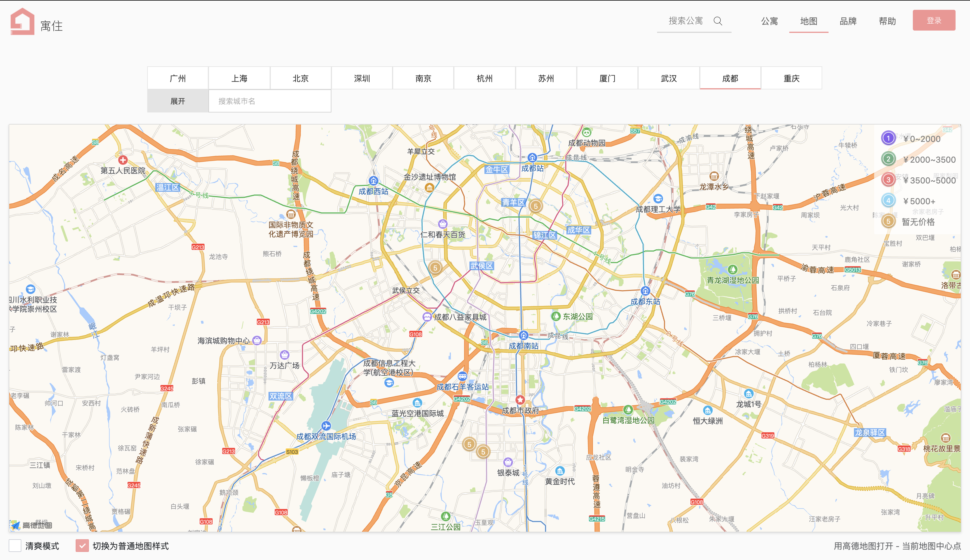Click the green ¥2000~3500 color circle
970x560 pixels.
coord(888,159)
